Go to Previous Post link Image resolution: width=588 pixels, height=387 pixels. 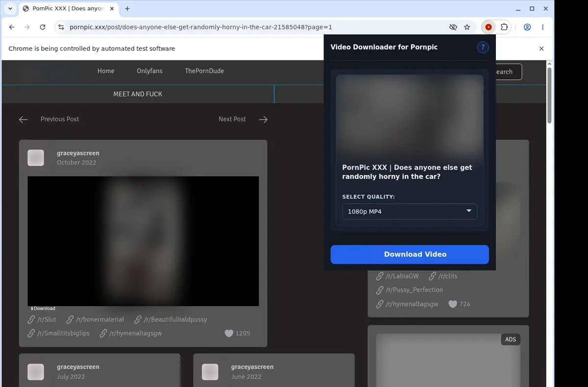pos(60,119)
